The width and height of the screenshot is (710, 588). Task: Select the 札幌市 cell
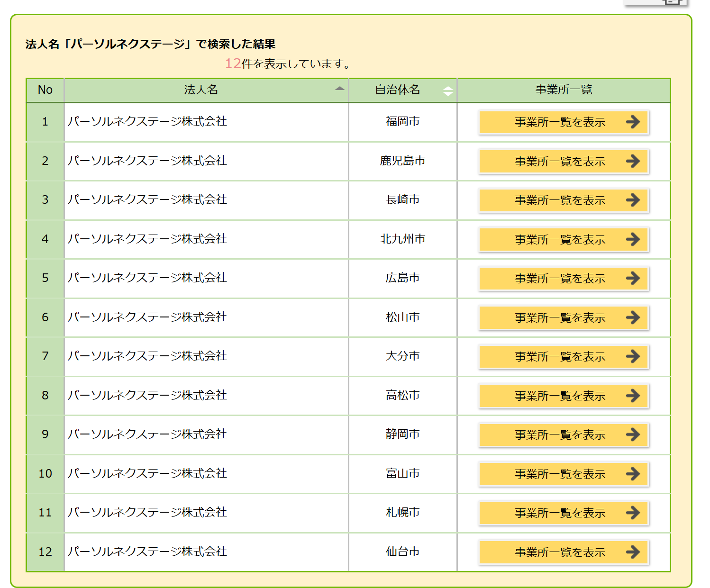(403, 513)
